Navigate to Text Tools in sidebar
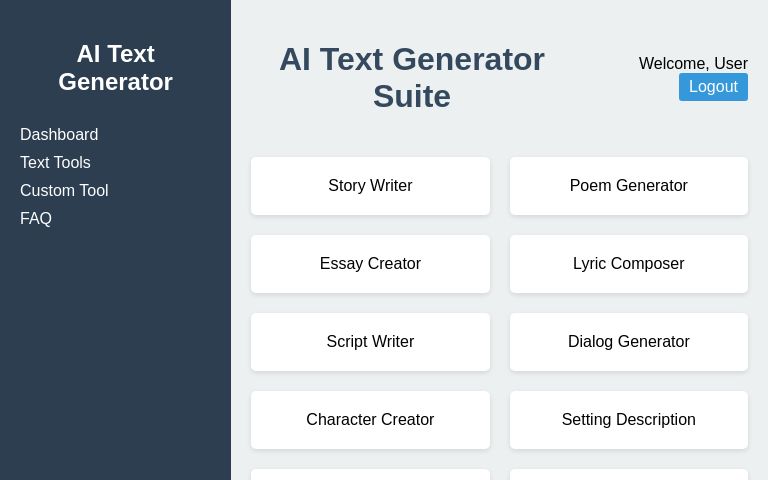Screen dimensions: 768x480 coord(55,163)
